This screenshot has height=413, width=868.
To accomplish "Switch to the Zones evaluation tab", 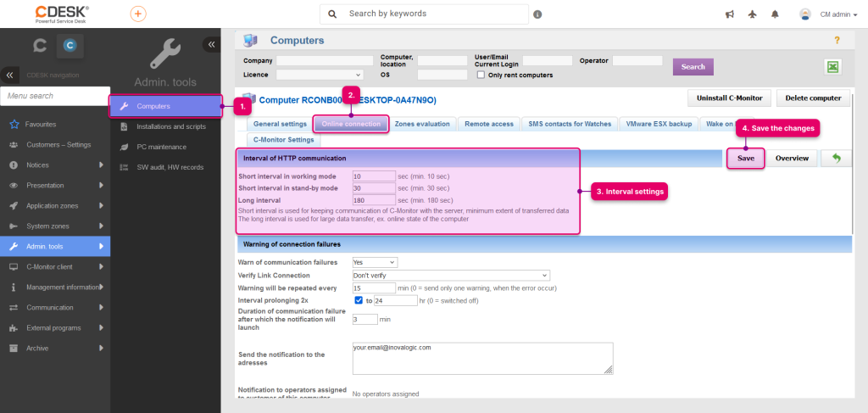I will [422, 124].
